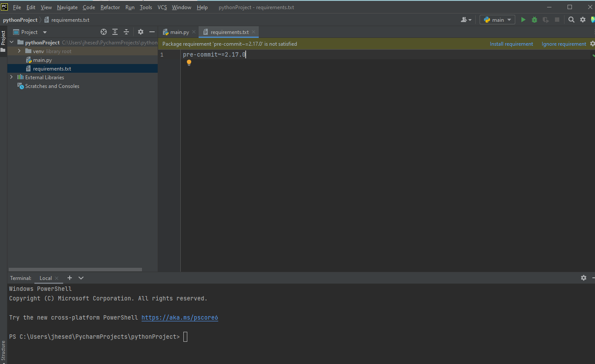Open the VCS menu
595x364 pixels.
coord(162,7)
